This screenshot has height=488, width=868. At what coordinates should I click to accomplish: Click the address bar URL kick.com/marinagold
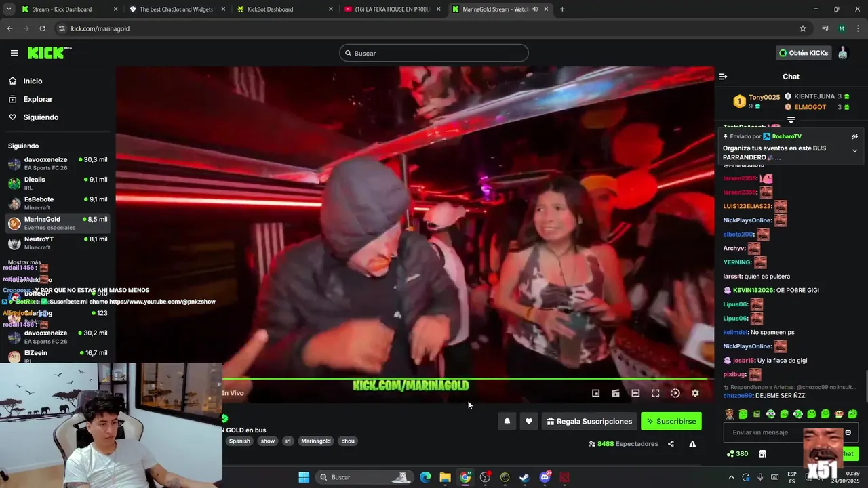click(100, 28)
